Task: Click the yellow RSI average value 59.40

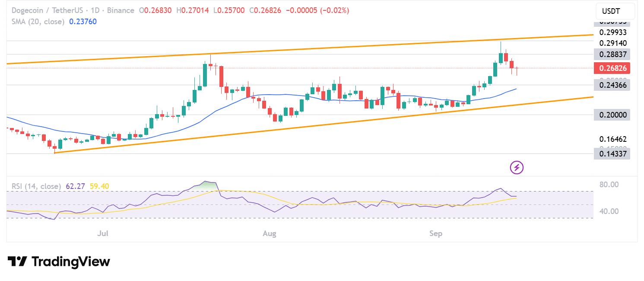Action: (x=99, y=186)
